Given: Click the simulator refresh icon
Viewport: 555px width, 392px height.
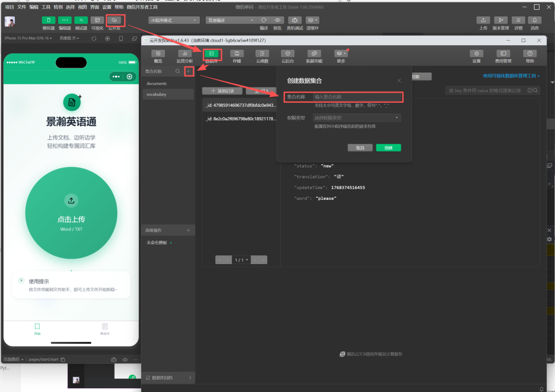Looking at the screenshot, I should [x=94, y=38].
